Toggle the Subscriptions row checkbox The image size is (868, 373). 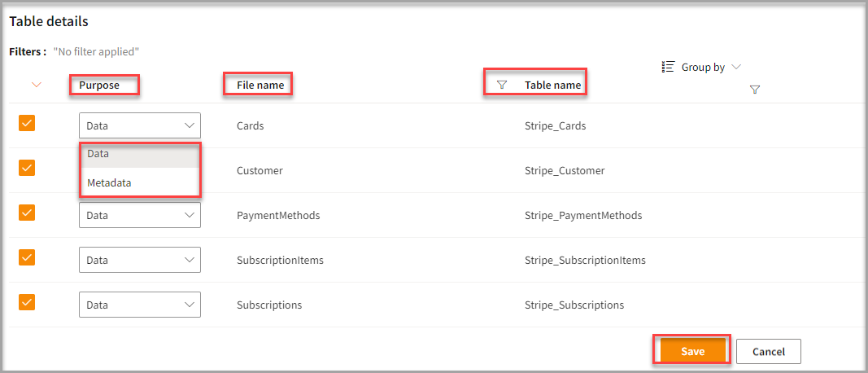coord(27,302)
